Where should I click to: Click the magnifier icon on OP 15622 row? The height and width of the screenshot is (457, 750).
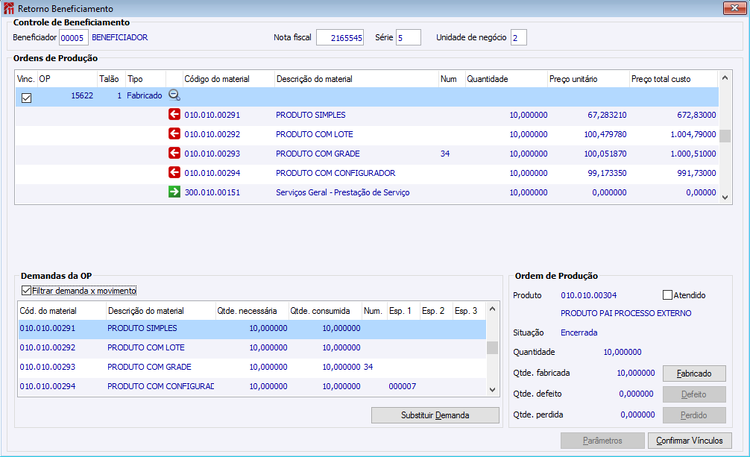(174, 95)
